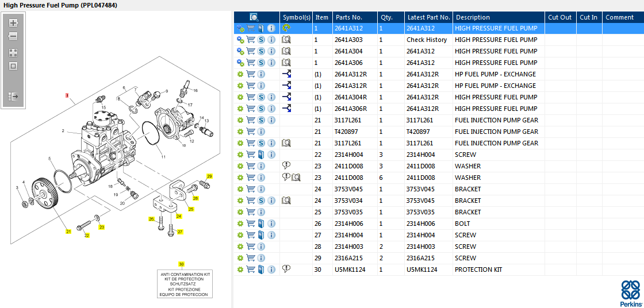Click the single-square fit view icon
The height and width of the screenshot is (308, 644).
click(x=13, y=66)
